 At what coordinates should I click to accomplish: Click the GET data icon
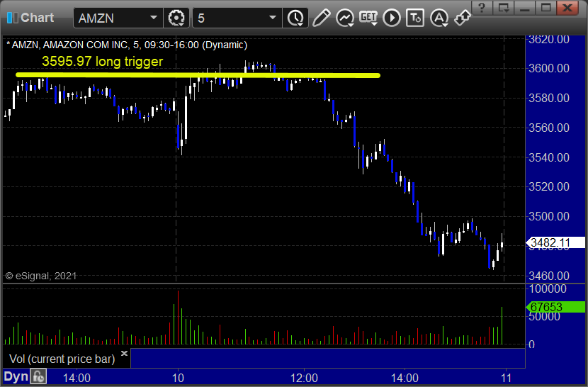tap(368, 18)
